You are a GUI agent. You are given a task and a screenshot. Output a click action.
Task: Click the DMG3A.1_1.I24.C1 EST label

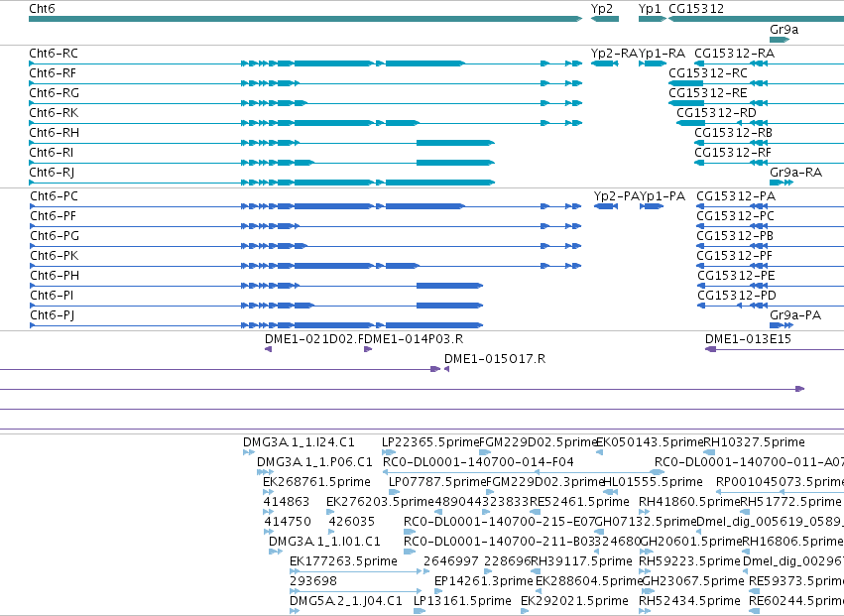(x=299, y=442)
